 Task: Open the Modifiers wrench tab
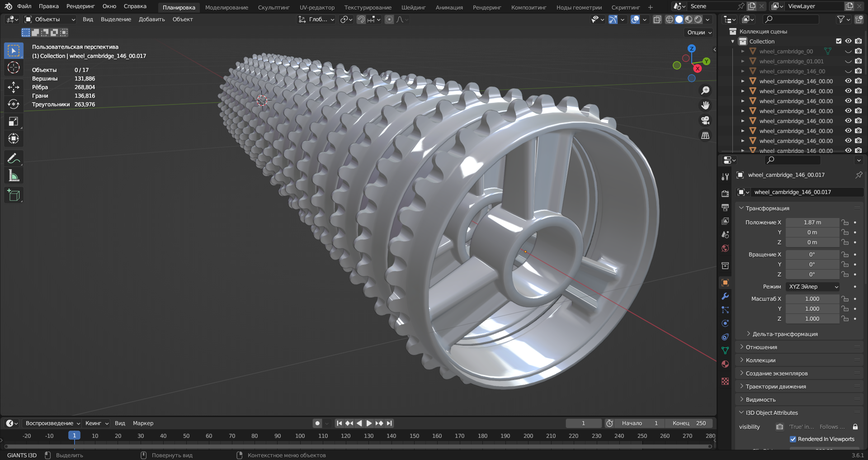tap(725, 296)
